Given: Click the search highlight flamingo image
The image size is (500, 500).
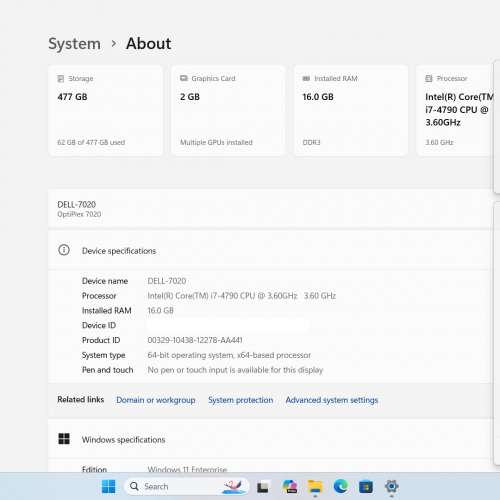Looking at the screenshot, I should click(x=233, y=486).
